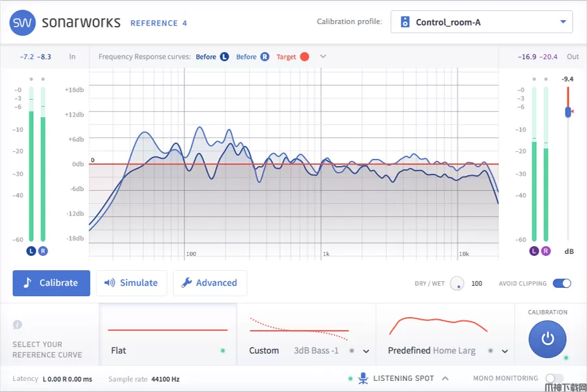Click the output gain slider handle
Image resolution: width=587 pixels, height=392 pixels.
tap(568, 112)
